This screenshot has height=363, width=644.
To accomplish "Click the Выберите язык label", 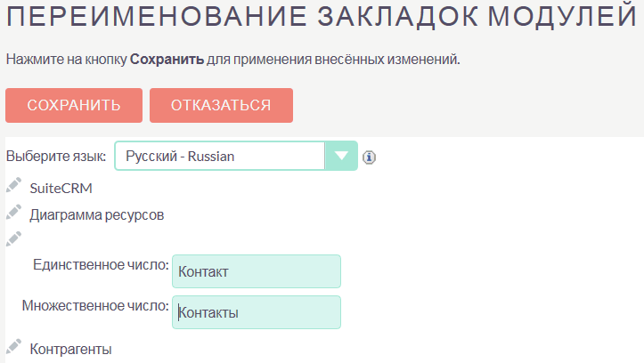I will coord(56,157).
